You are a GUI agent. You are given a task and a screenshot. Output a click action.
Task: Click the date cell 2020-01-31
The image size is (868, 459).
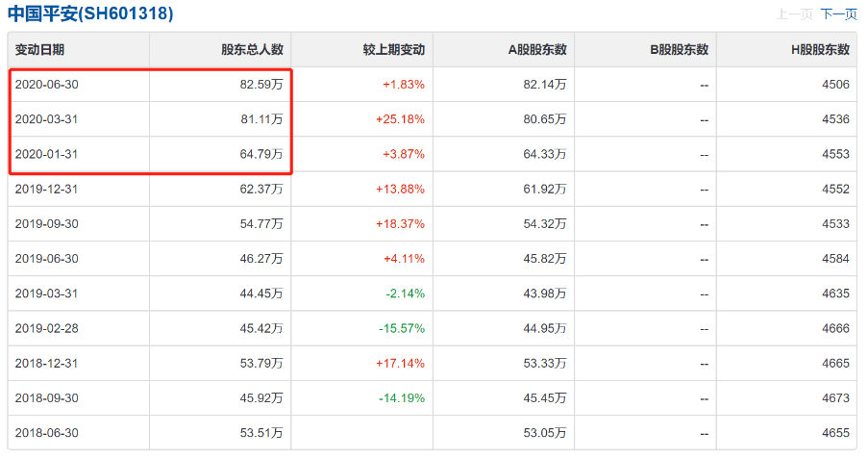tap(46, 154)
